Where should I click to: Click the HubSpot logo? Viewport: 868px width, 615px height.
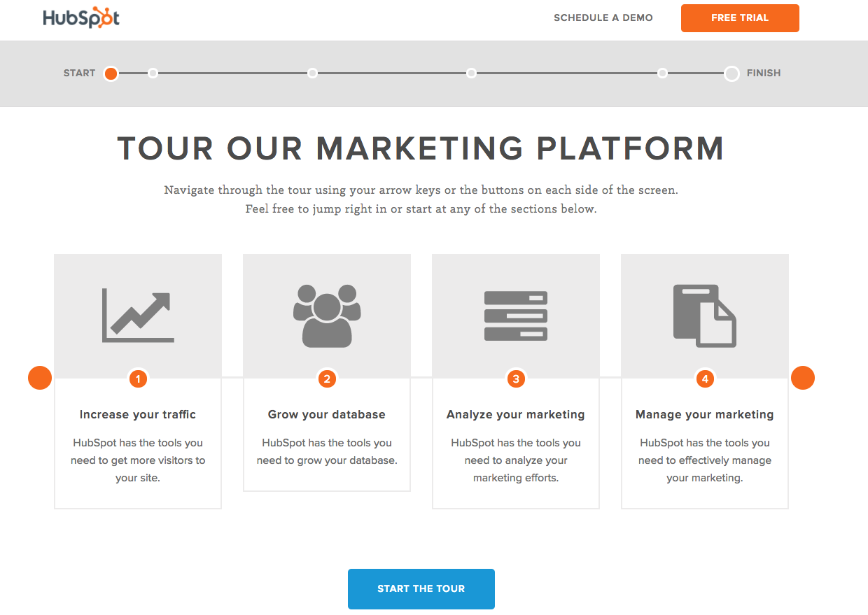tap(81, 17)
